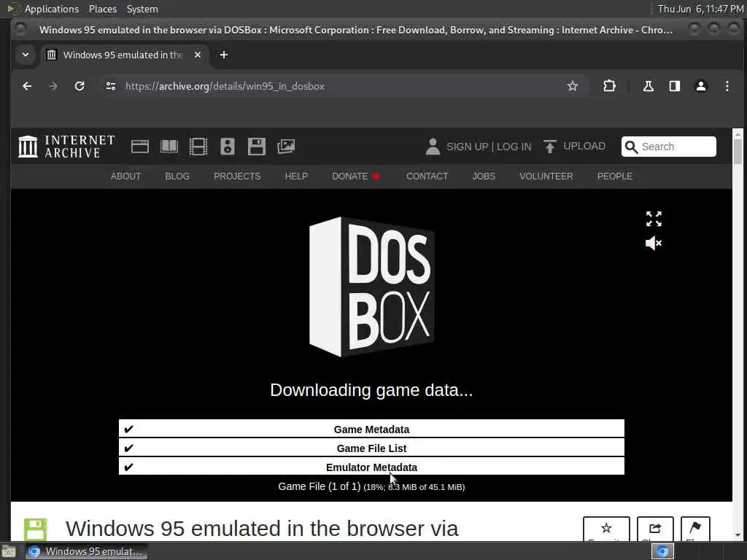The height and width of the screenshot is (560, 747).
Task: Open the Audio speaker icon
Action: click(x=228, y=147)
